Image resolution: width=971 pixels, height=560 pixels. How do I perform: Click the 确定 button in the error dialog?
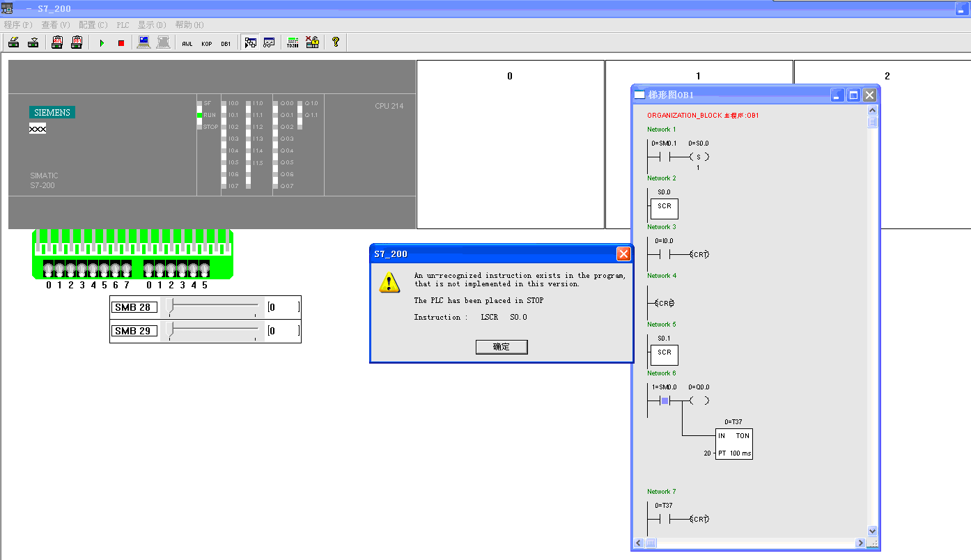[502, 347]
